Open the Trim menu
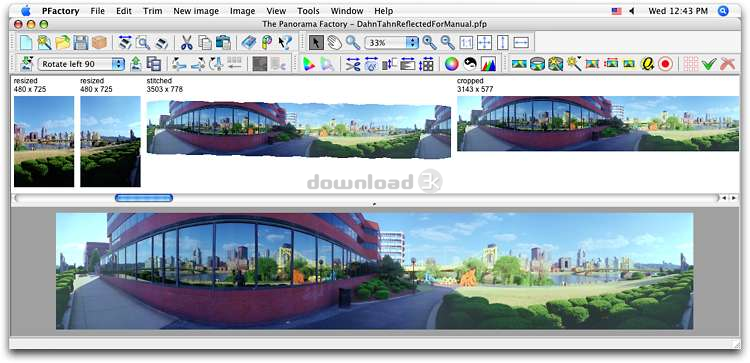The width and height of the screenshot is (750, 363). 153,11
